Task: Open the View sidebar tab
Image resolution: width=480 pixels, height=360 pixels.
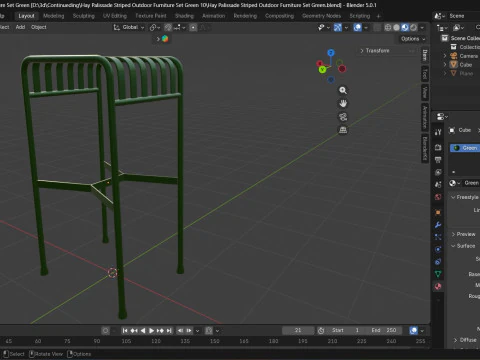Action: coord(425,92)
